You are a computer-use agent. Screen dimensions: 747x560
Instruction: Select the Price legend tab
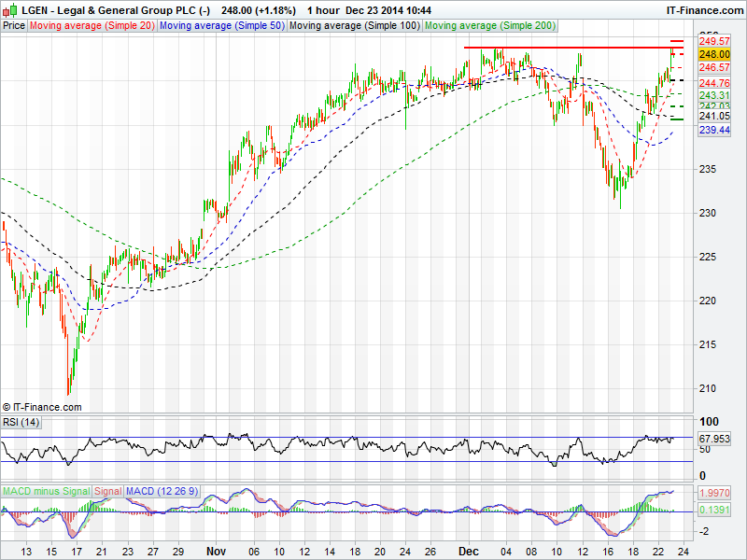[x=14, y=25]
